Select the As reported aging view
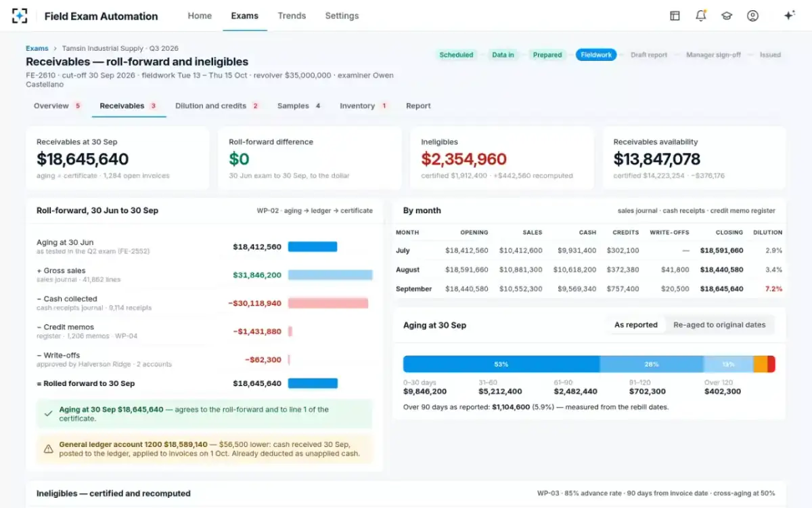812x508 pixels. pyautogui.click(x=635, y=325)
